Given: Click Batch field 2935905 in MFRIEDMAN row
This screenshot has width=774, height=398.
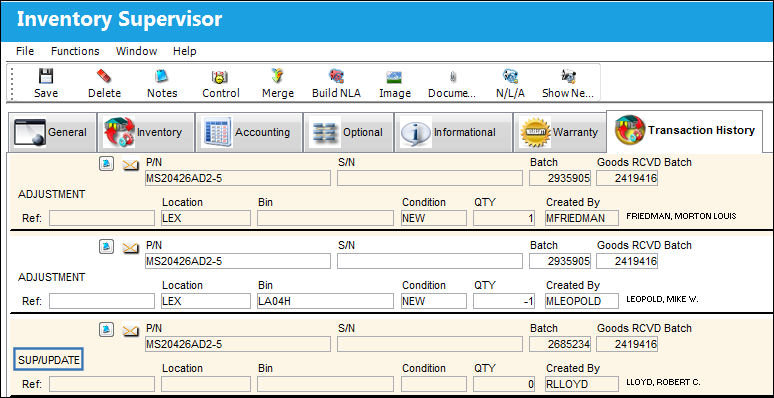Looking at the screenshot, I should click(560, 178).
